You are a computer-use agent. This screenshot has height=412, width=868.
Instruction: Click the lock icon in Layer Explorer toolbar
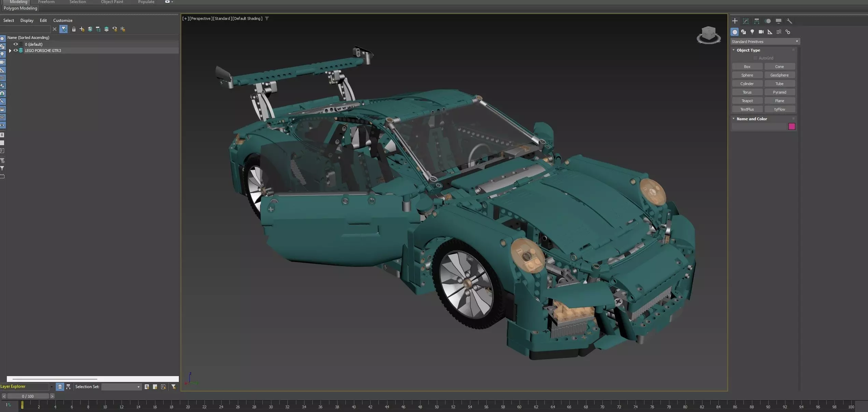point(74,29)
